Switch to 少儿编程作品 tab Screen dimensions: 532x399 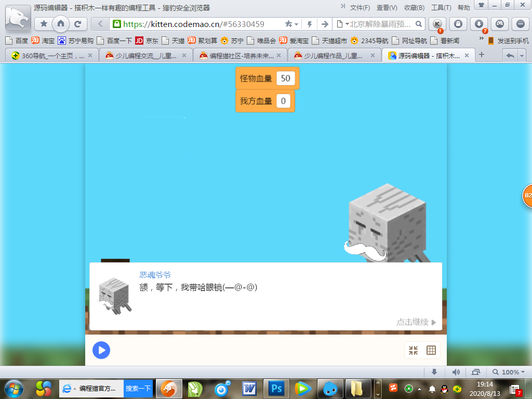pos(335,56)
